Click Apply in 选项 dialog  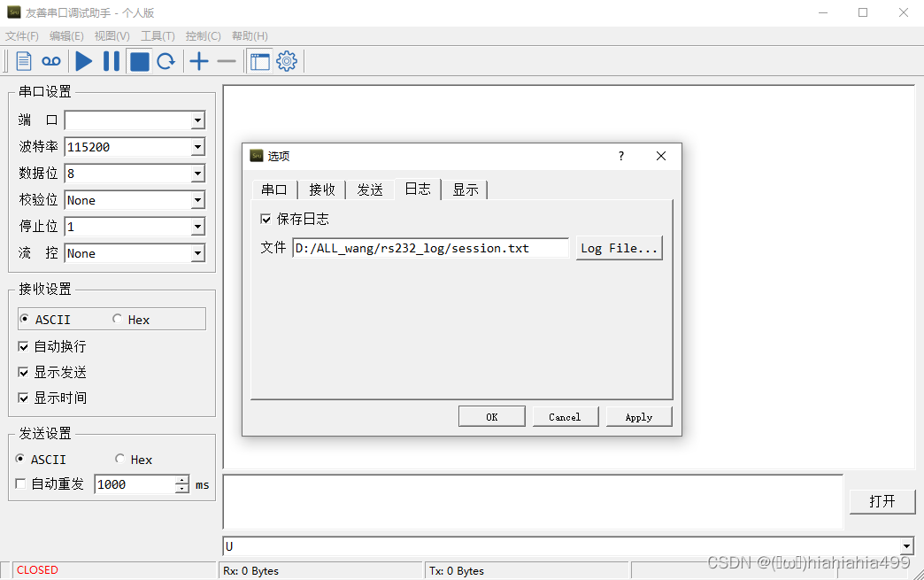pos(639,417)
